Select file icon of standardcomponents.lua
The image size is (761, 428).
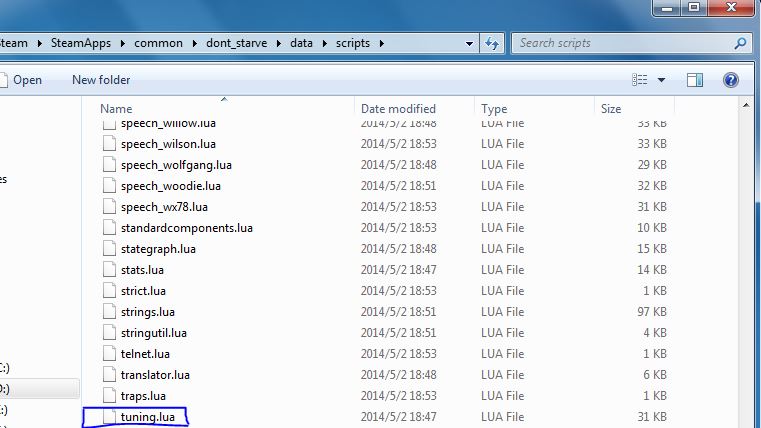[x=109, y=228]
